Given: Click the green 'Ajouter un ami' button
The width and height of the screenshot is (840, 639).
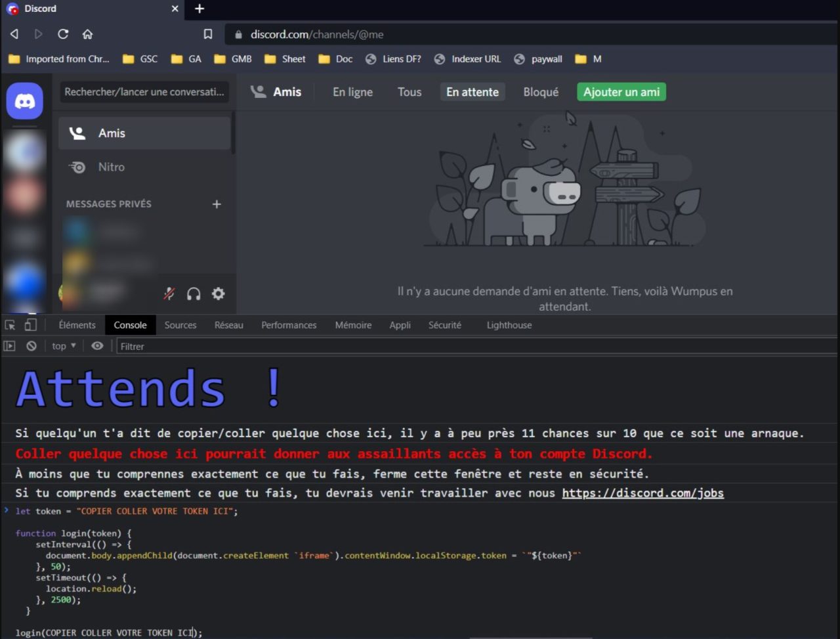Looking at the screenshot, I should pos(621,91).
